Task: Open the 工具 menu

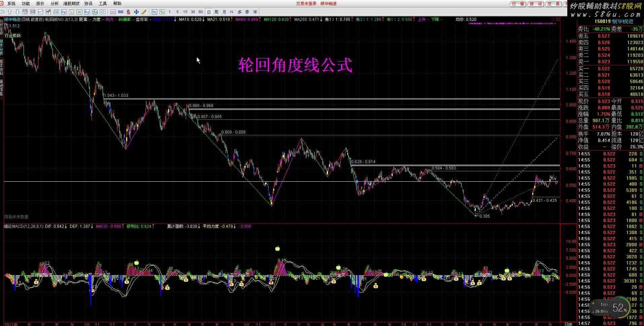Action: [103, 4]
